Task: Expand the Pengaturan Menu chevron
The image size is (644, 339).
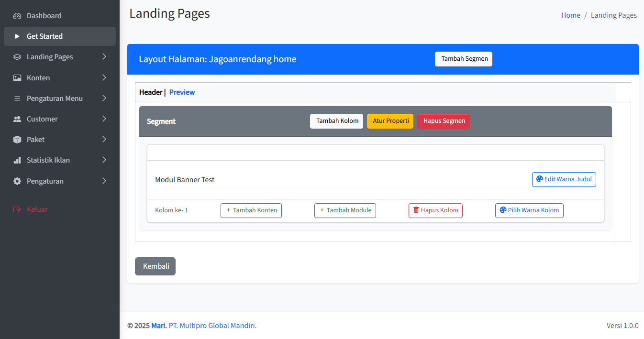Action: (104, 98)
